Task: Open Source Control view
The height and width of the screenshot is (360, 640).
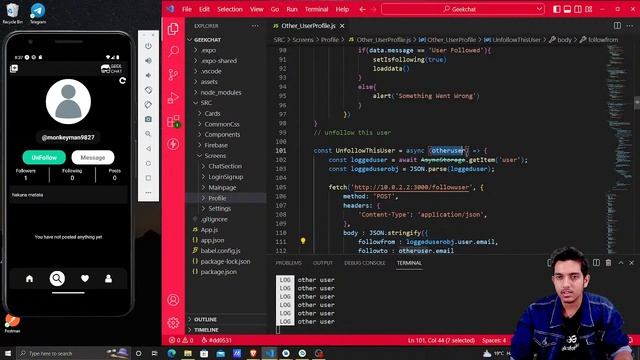Action: click(x=173, y=75)
